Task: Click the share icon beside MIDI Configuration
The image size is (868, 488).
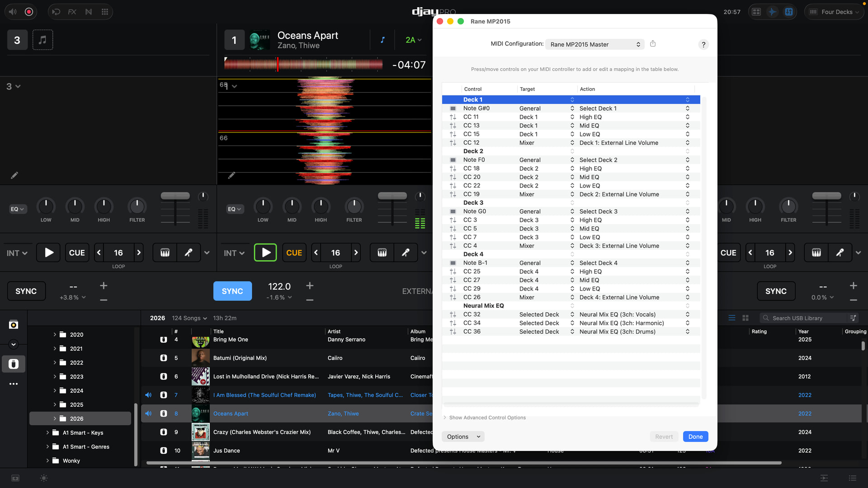Action: point(653,44)
